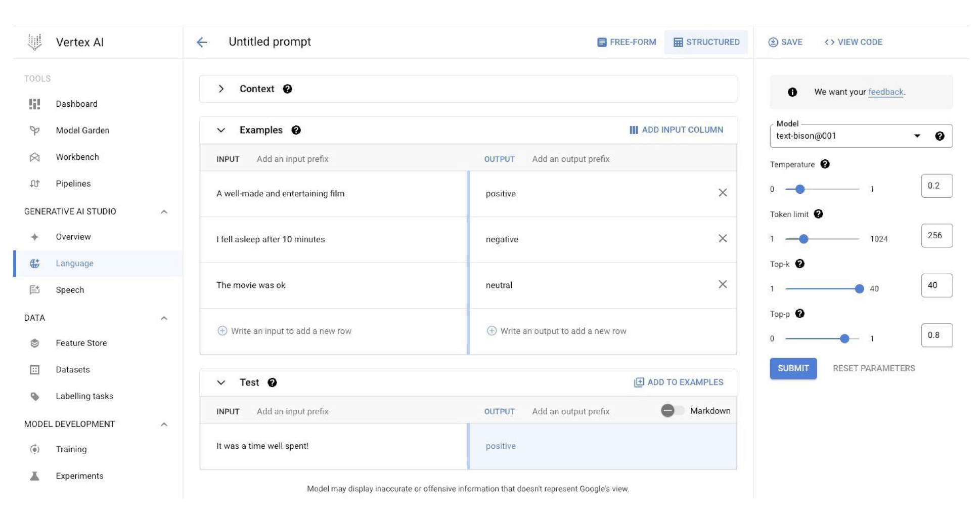Open the Context help question icon

pyautogui.click(x=287, y=89)
